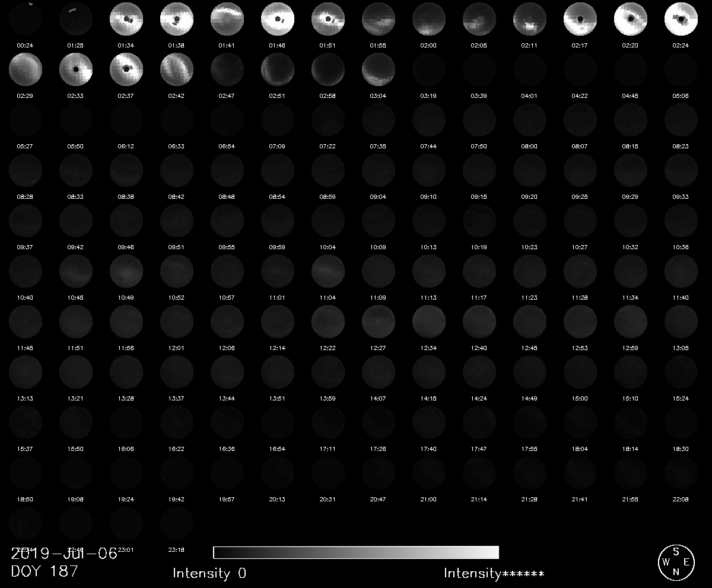Open the 12:34 image thumbnail
The image size is (712, 588).
coord(429,322)
